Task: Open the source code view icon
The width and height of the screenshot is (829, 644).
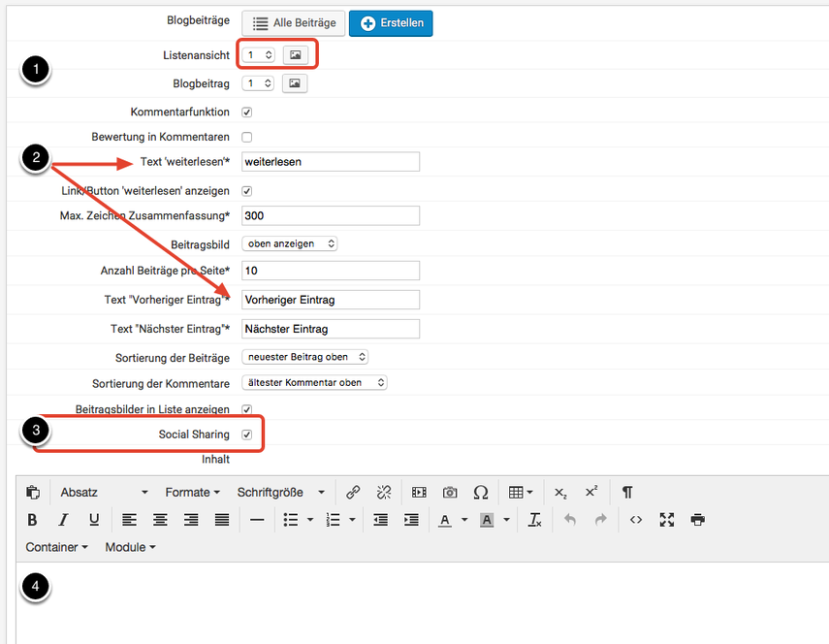Action: (x=636, y=520)
